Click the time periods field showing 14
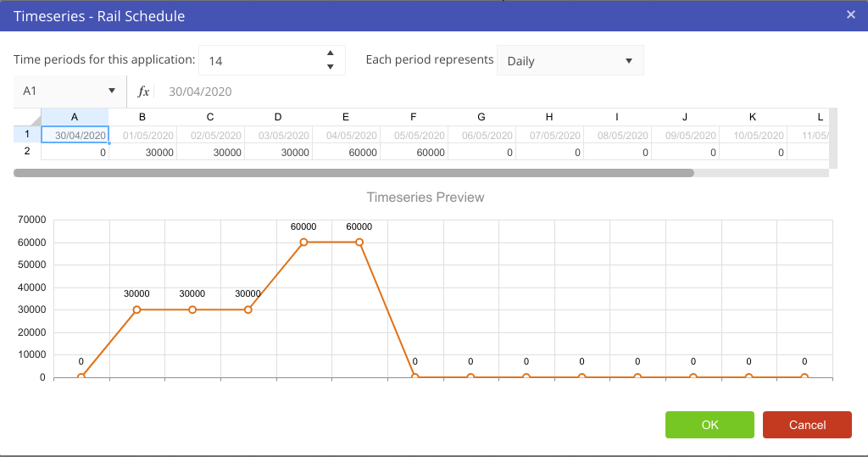868x457 pixels. [263, 61]
